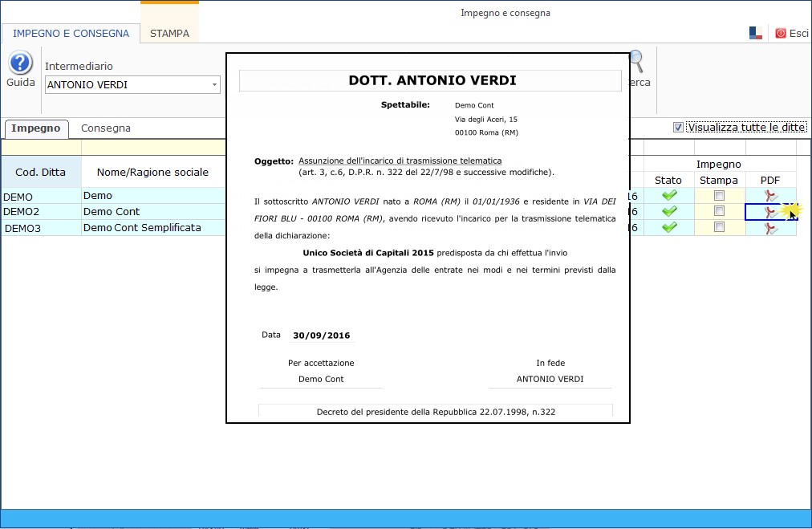Select the DEMO2 code cell
Image resolution: width=812 pixels, height=529 pixels.
click(x=41, y=211)
